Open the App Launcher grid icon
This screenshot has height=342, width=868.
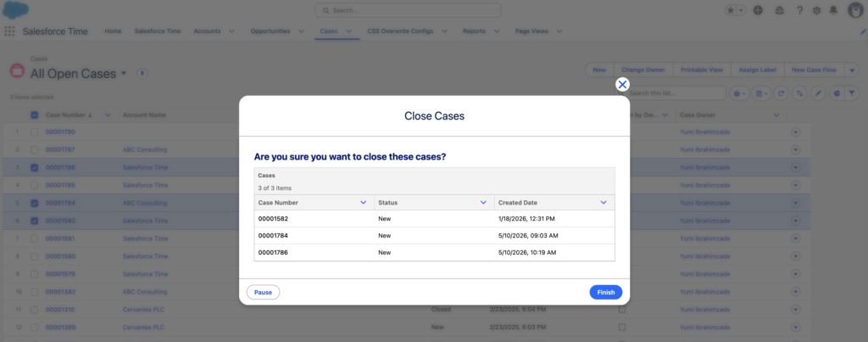pyautogui.click(x=9, y=31)
